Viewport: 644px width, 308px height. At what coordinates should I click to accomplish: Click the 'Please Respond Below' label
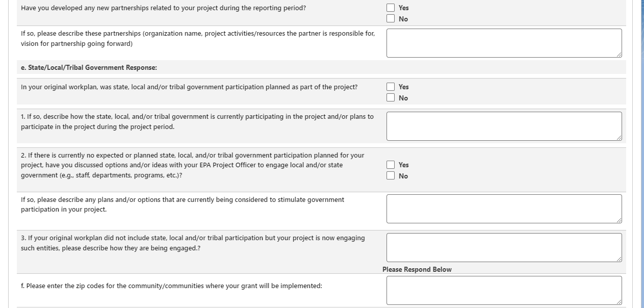[417, 269]
